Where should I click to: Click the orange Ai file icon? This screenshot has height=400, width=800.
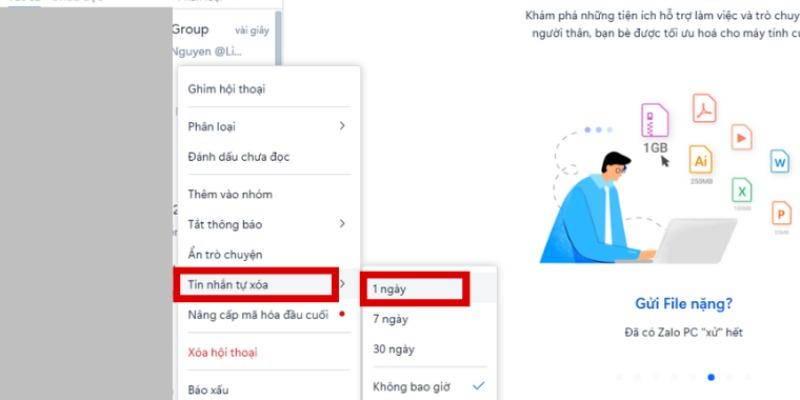pos(701,160)
